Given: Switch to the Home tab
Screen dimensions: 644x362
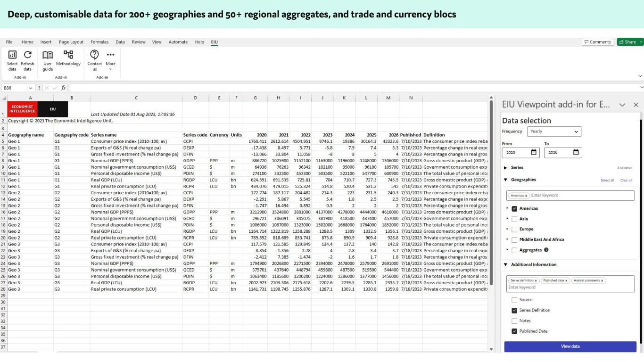Looking at the screenshot, I should 27,42.
